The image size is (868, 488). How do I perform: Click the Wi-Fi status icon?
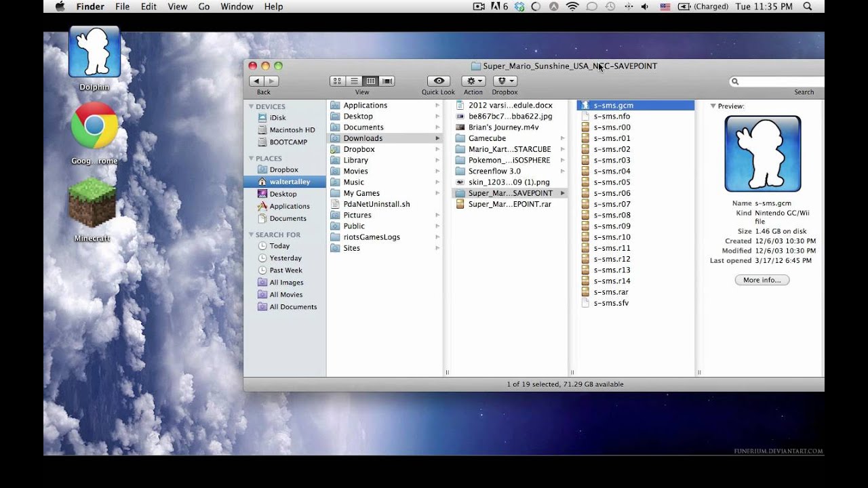[x=572, y=6]
